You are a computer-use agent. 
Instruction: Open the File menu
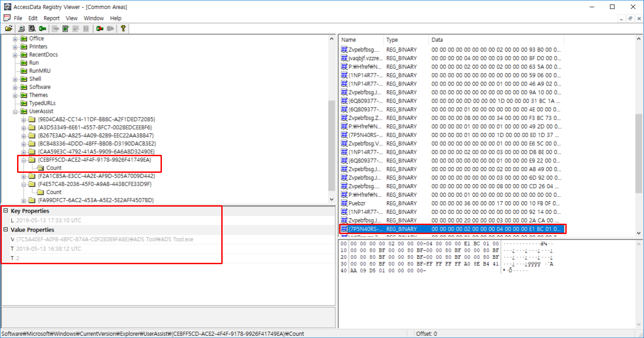click(x=18, y=18)
